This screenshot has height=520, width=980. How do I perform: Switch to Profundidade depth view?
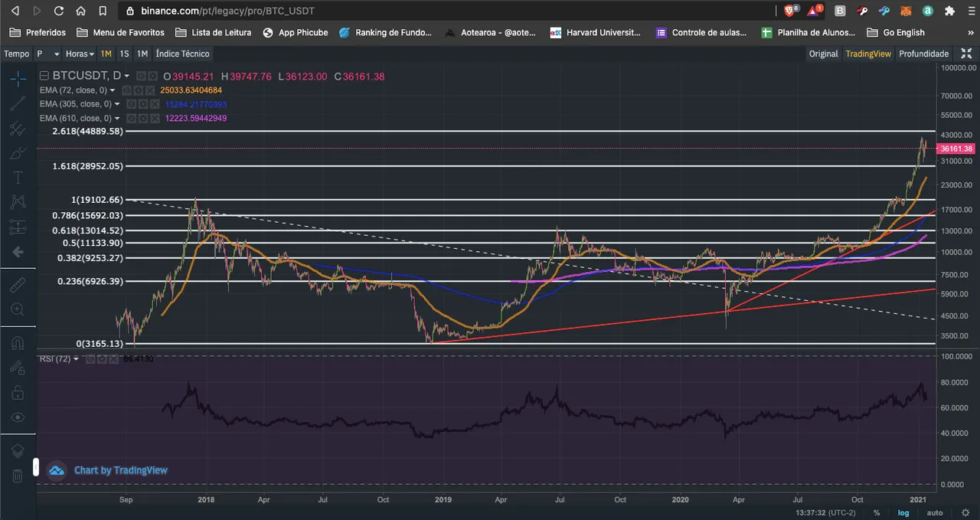(923, 54)
